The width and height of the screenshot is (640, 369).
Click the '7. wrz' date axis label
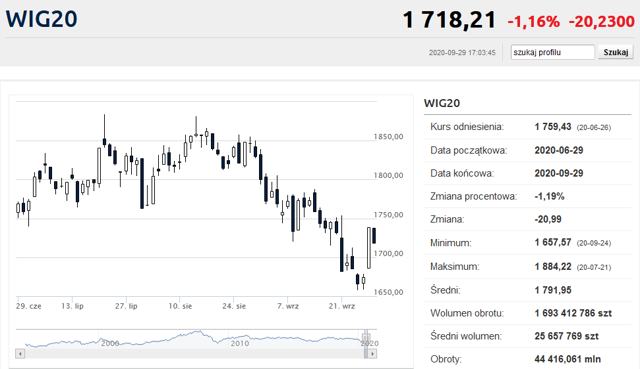point(288,306)
